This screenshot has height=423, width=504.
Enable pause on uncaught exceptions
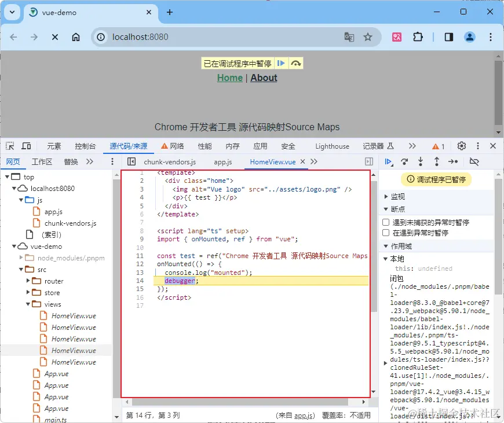tap(386, 222)
